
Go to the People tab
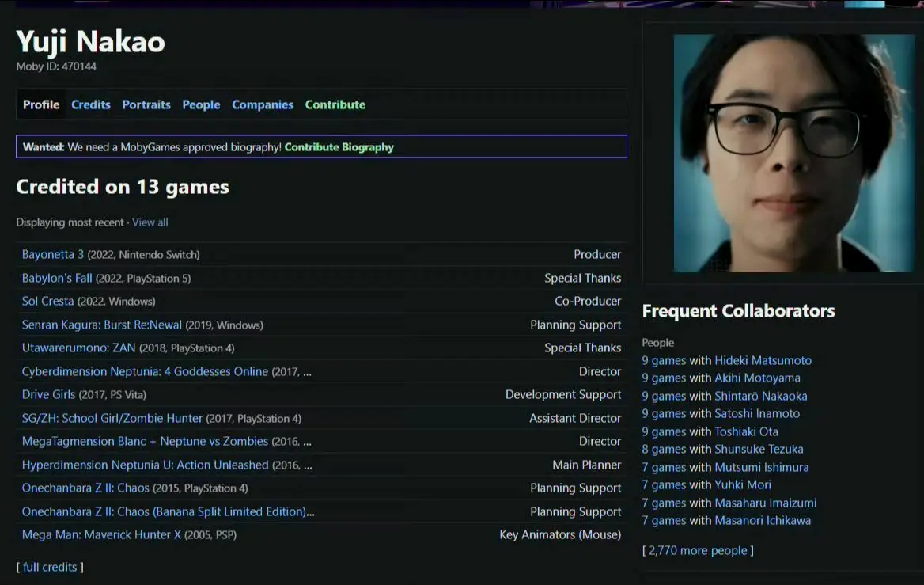click(201, 105)
